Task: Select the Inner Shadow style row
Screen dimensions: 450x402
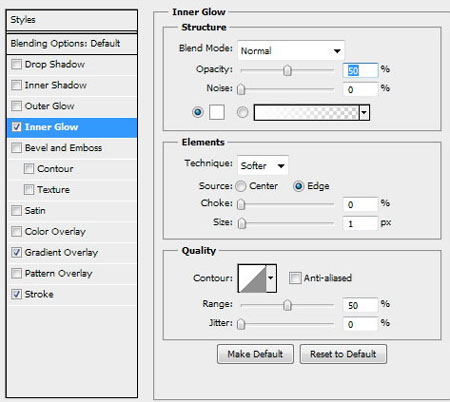Action: click(x=72, y=85)
